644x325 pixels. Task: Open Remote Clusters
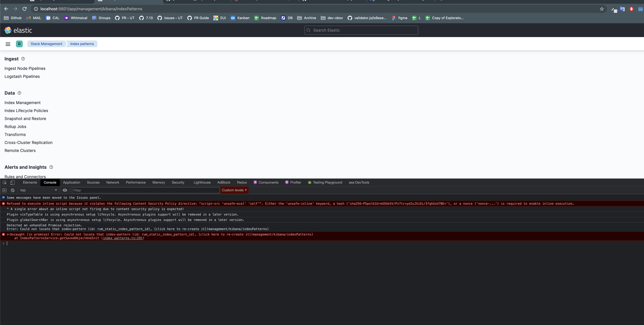click(x=20, y=151)
